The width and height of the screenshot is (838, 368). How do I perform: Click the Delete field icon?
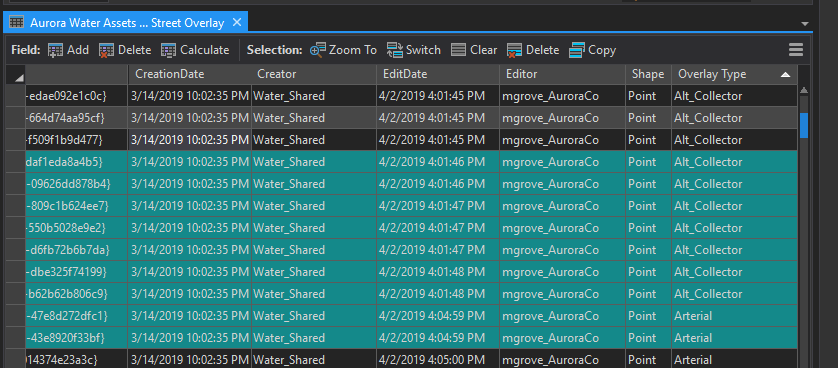(106, 50)
